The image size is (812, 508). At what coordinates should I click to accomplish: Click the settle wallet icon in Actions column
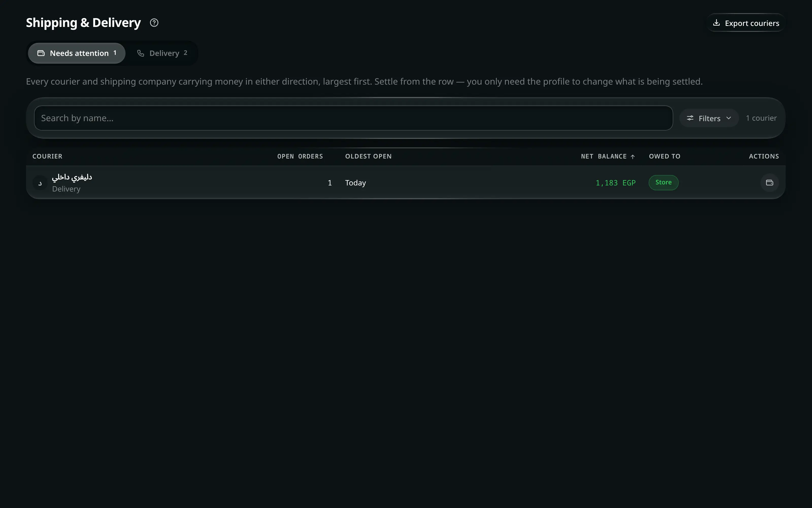click(769, 182)
